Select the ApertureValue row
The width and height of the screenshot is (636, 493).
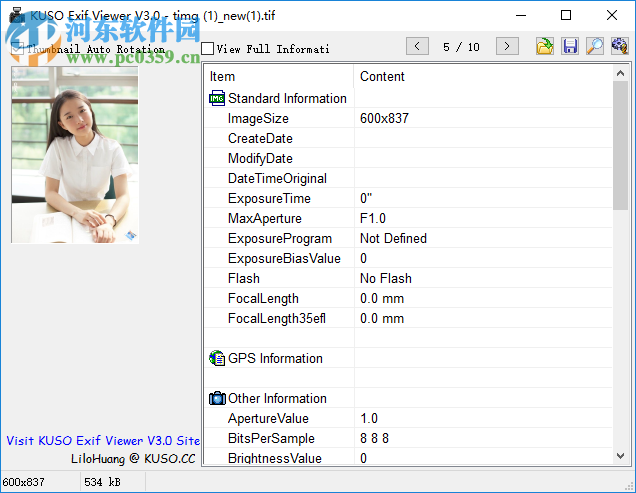tap(408, 418)
